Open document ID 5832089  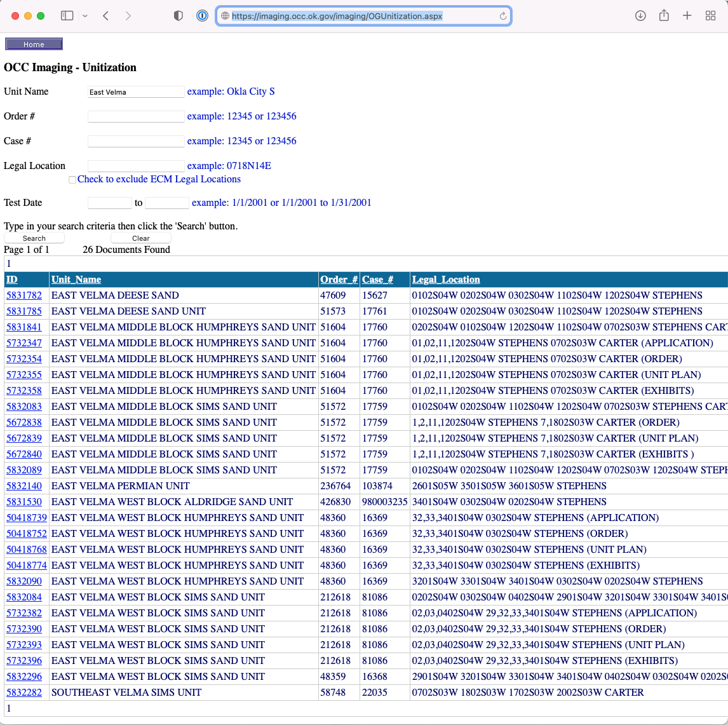pyautogui.click(x=24, y=470)
